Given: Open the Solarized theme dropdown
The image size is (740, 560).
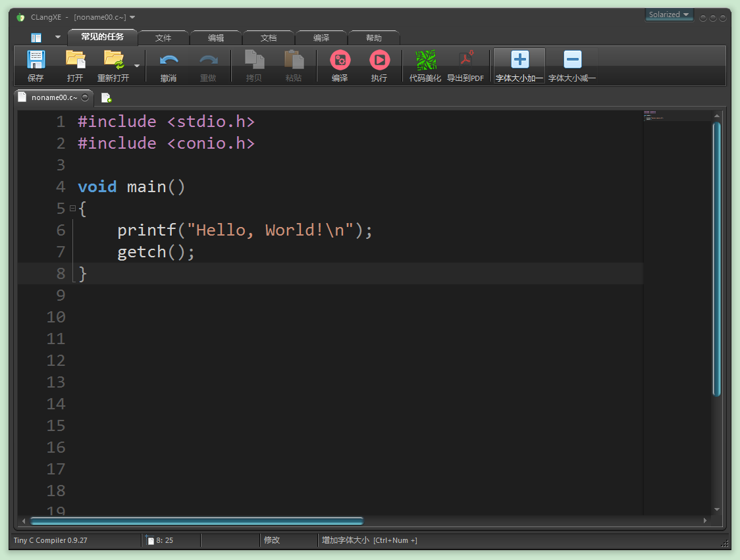Looking at the screenshot, I should [x=669, y=14].
